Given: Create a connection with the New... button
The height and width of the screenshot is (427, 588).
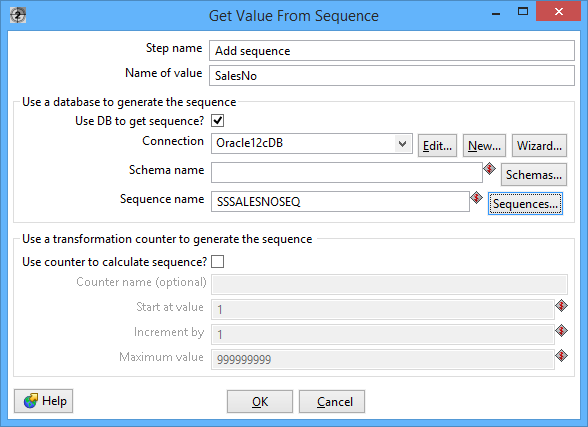Looking at the screenshot, I should pos(484,145).
